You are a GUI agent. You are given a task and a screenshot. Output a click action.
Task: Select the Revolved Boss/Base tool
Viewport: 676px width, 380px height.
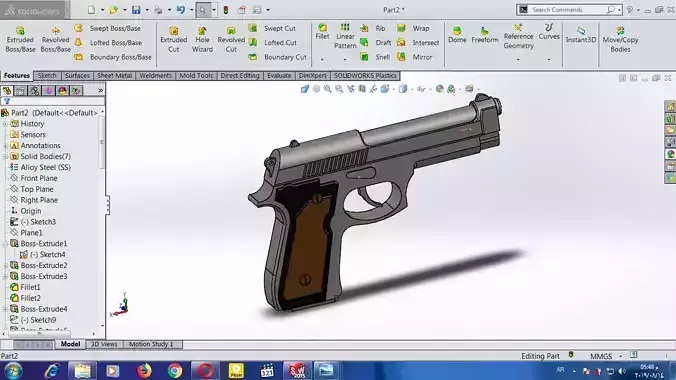56,39
